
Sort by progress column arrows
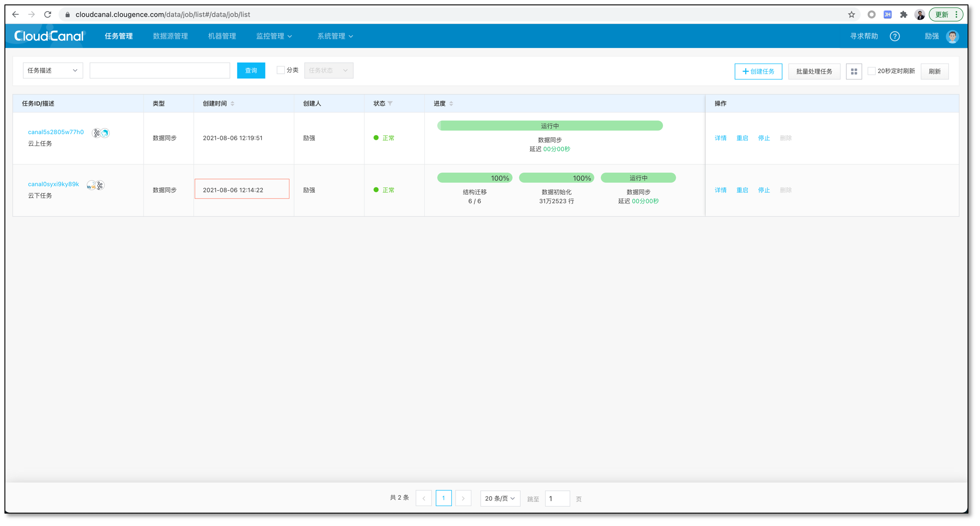pyautogui.click(x=451, y=104)
